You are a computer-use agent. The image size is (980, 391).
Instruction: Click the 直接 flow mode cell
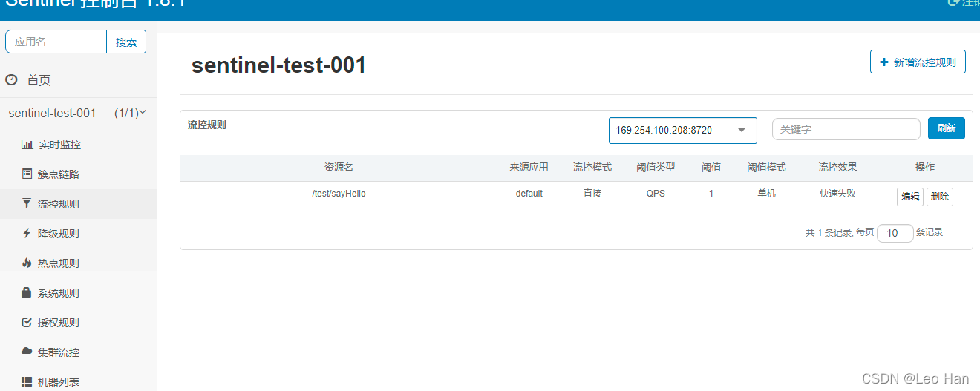pos(592,194)
